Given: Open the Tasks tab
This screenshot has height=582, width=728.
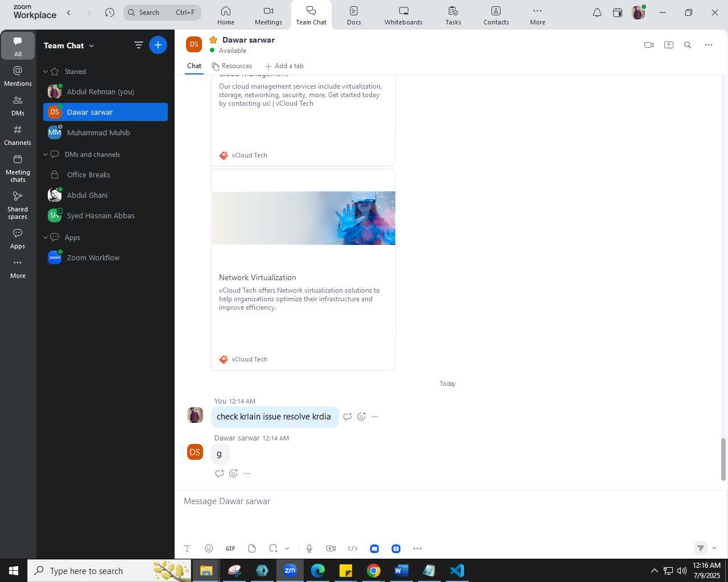Looking at the screenshot, I should (x=453, y=15).
